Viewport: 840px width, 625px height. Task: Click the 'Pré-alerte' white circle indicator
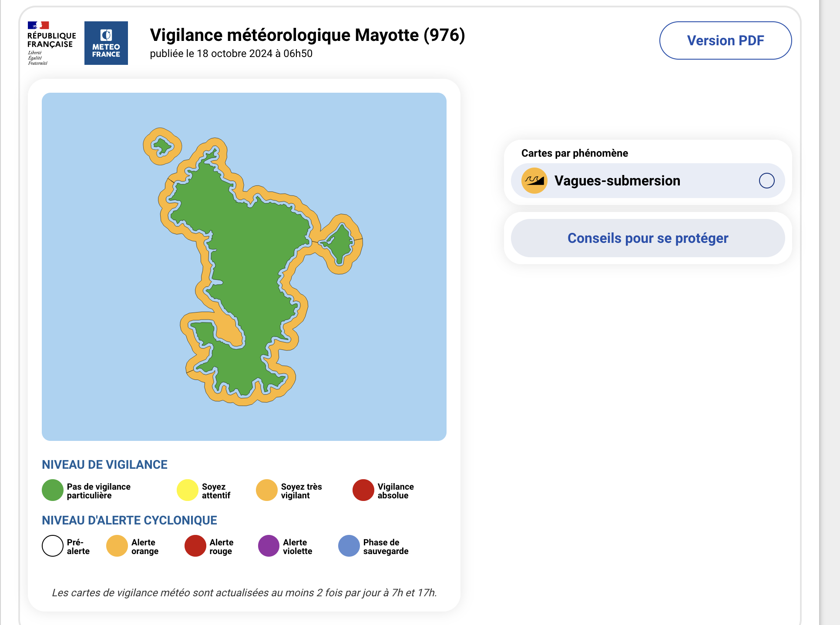tap(52, 546)
